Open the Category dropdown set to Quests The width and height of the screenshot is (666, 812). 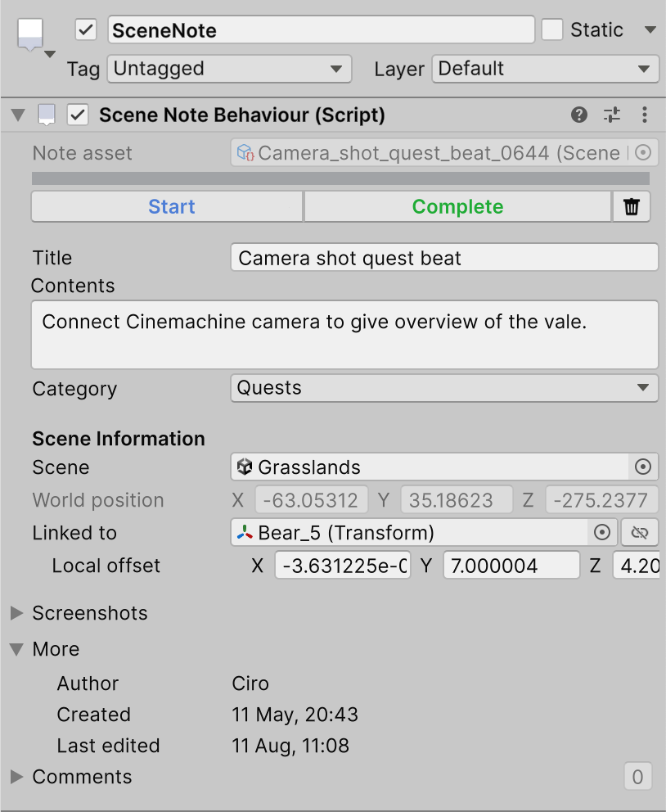click(444, 388)
